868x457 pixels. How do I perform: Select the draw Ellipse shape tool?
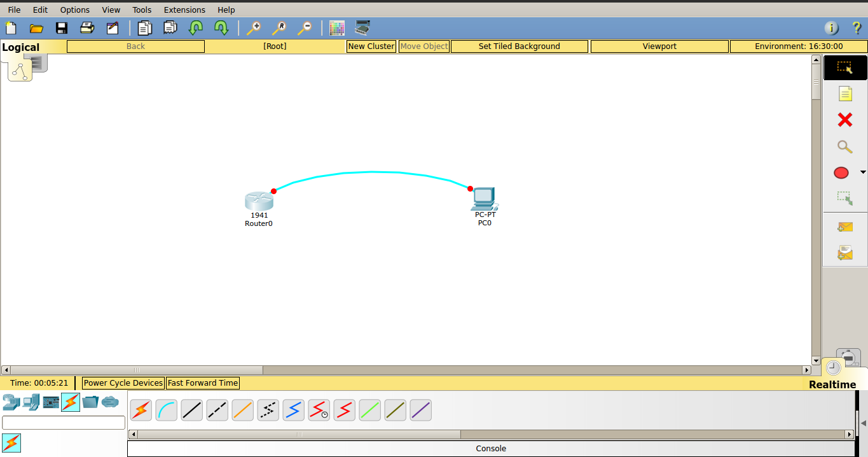click(841, 172)
